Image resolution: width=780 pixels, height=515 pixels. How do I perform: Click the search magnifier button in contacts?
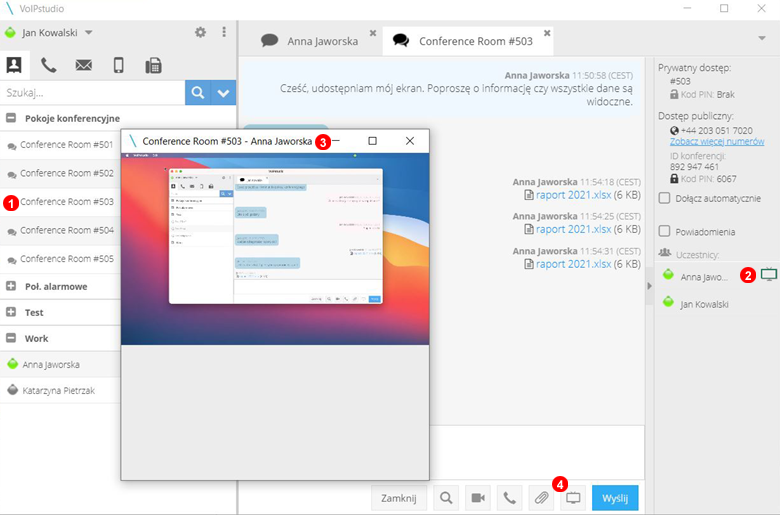[x=198, y=93]
